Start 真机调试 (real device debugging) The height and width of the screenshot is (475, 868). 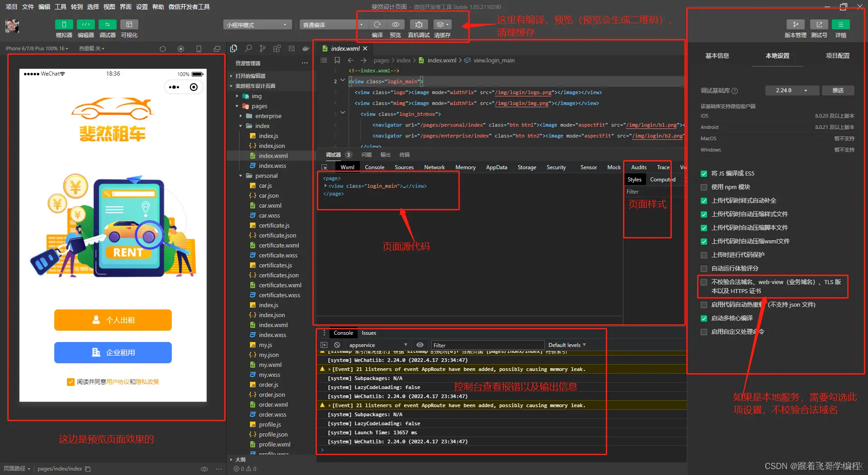419,24
